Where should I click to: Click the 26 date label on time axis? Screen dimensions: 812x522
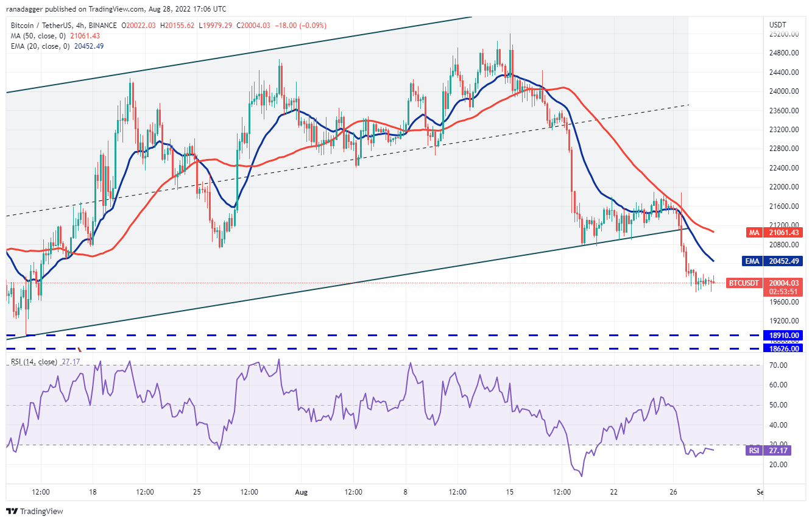[674, 492]
